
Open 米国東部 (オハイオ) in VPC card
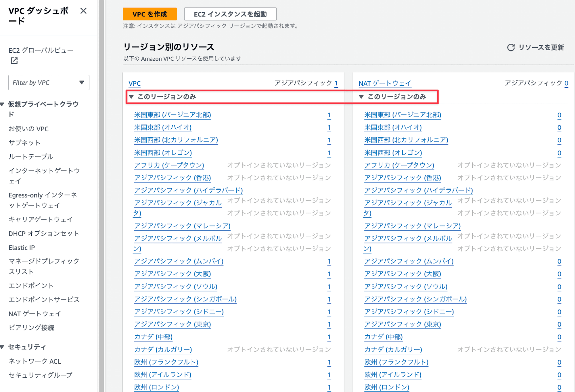(x=163, y=127)
